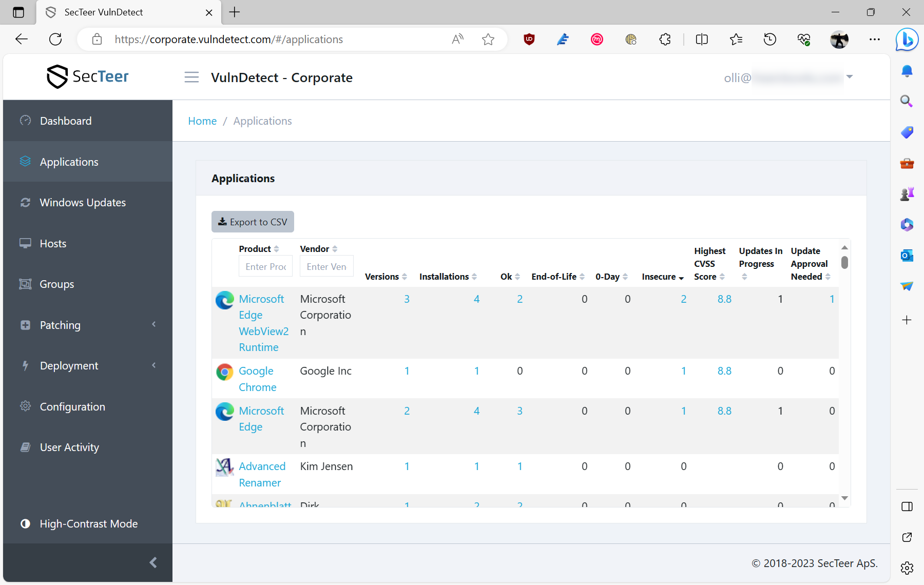Toggle sorting on Installations column

(448, 277)
